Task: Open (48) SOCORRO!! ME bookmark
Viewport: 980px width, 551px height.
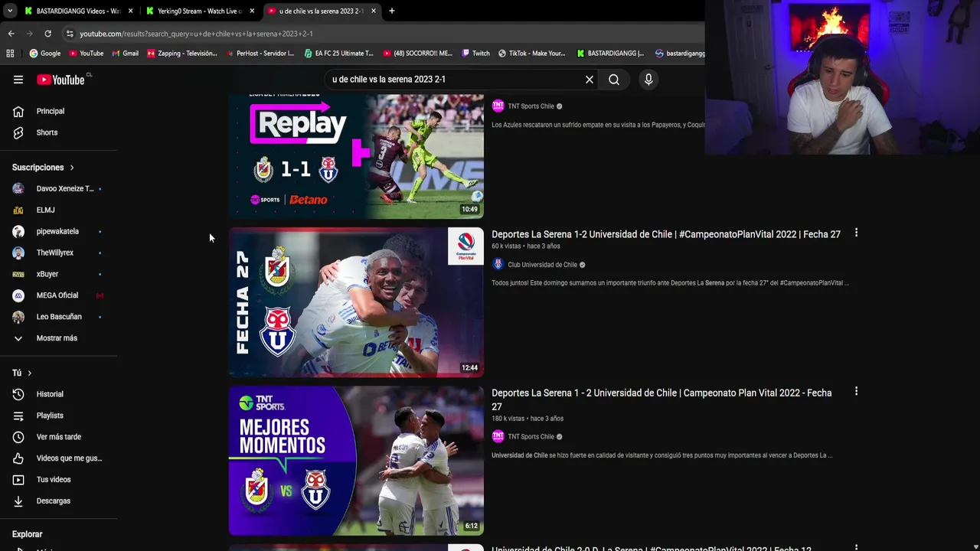Action: (x=418, y=54)
